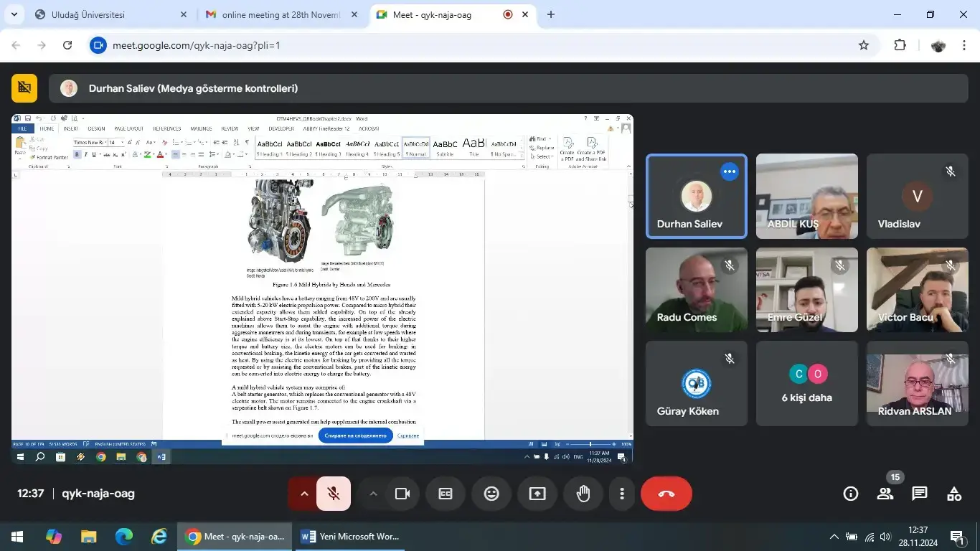The width and height of the screenshot is (980, 551).
Task: Bookmark this page with the star icon
Action: pos(864,45)
